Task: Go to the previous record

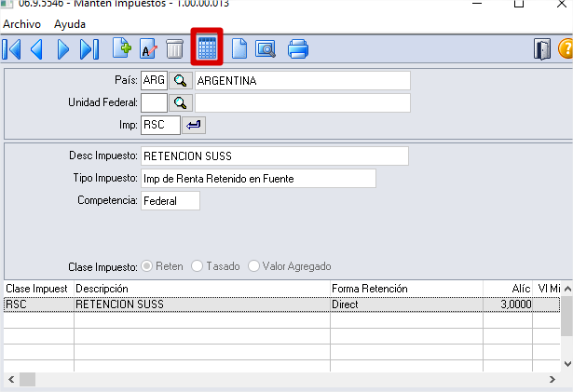Action: pos(36,49)
